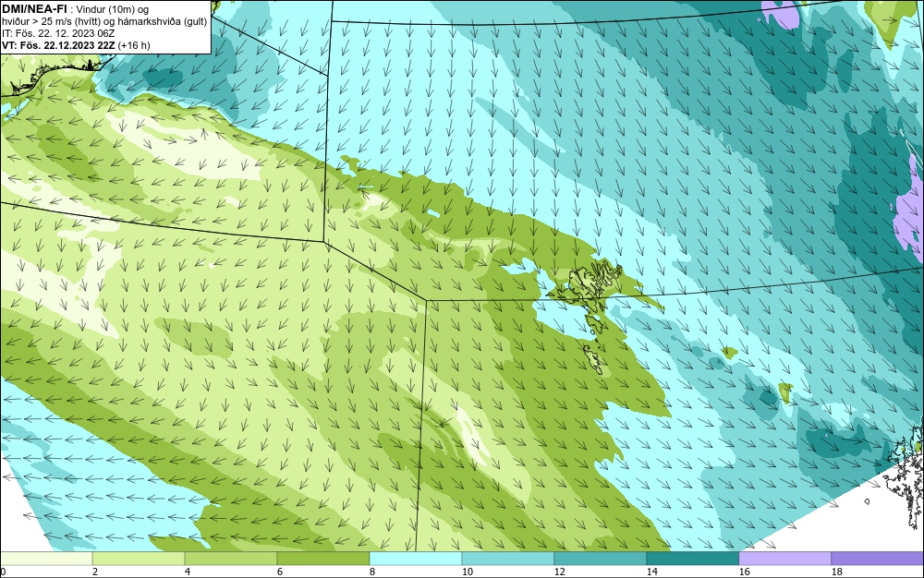This screenshot has height=578, width=924.
Task: Click the 'IT: Fös. 22. 12. 2023 06Z' line
Action: pyautogui.click(x=58, y=33)
